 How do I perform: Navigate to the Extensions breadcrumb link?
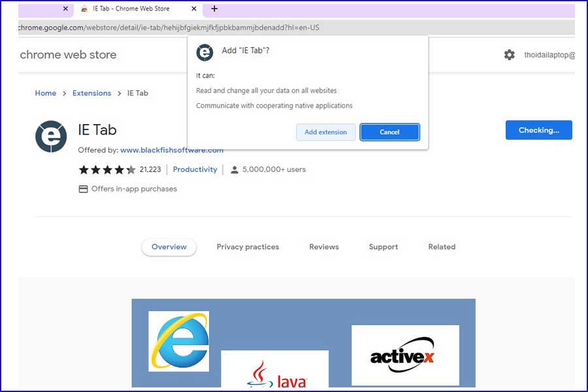[91, 93]
